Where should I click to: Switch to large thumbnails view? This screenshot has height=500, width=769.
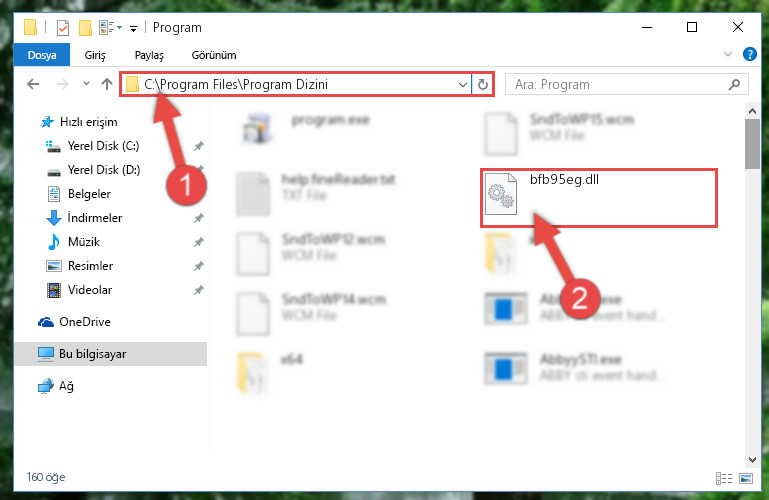click(746, 478)
